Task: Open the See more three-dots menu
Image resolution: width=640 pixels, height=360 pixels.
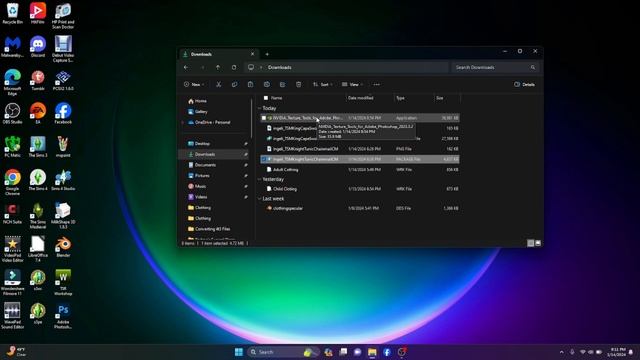Action: pos(376,84)
